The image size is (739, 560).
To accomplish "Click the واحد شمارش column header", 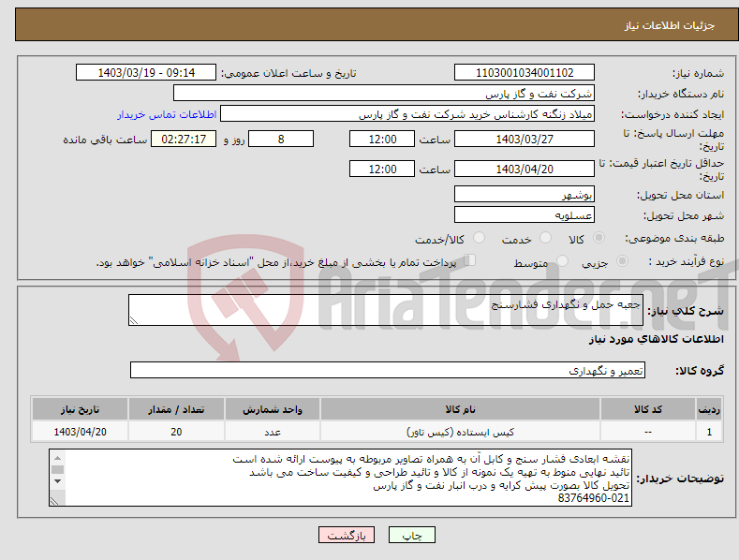I will pos(273,409).
